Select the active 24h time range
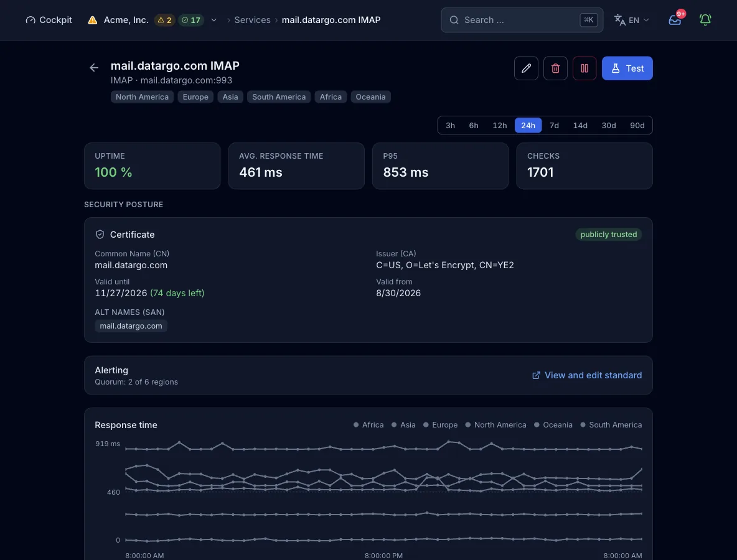737x560 pixels. click(528, 126)
